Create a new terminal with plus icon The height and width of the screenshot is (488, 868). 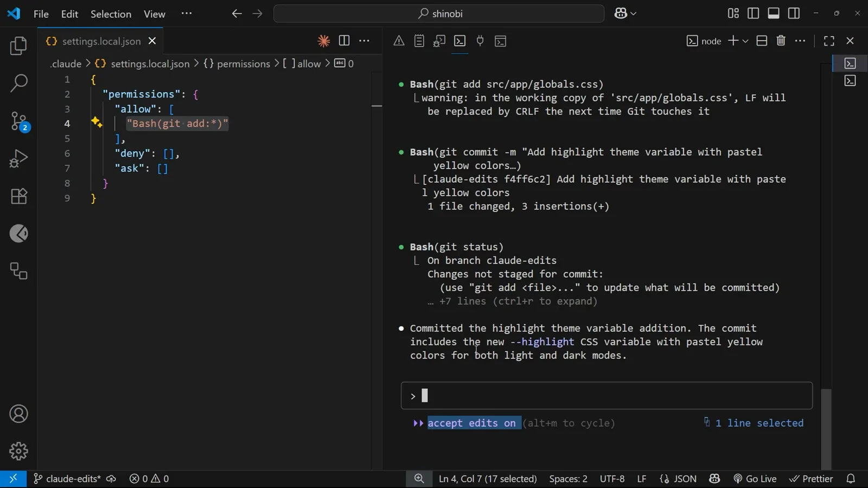point(733,41)
